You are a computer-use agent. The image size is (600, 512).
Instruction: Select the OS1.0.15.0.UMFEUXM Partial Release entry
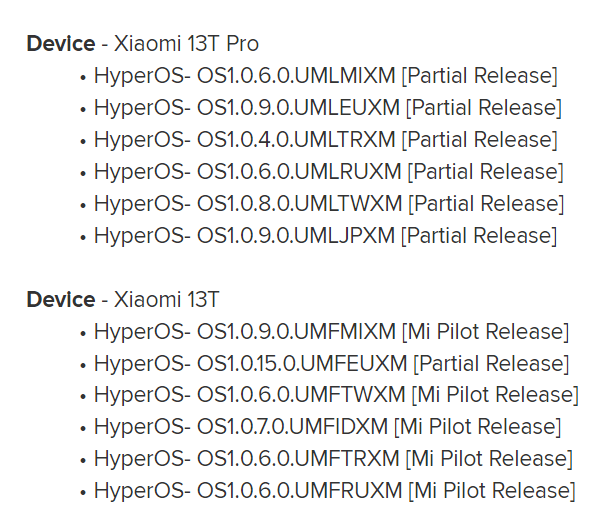point(332,363)
